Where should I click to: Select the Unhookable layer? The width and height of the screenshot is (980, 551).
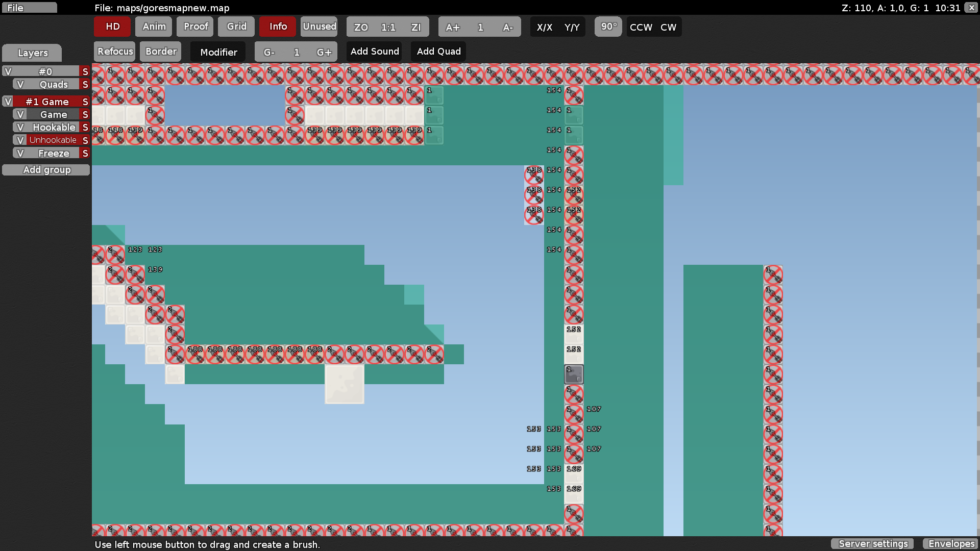click(53, 140)
